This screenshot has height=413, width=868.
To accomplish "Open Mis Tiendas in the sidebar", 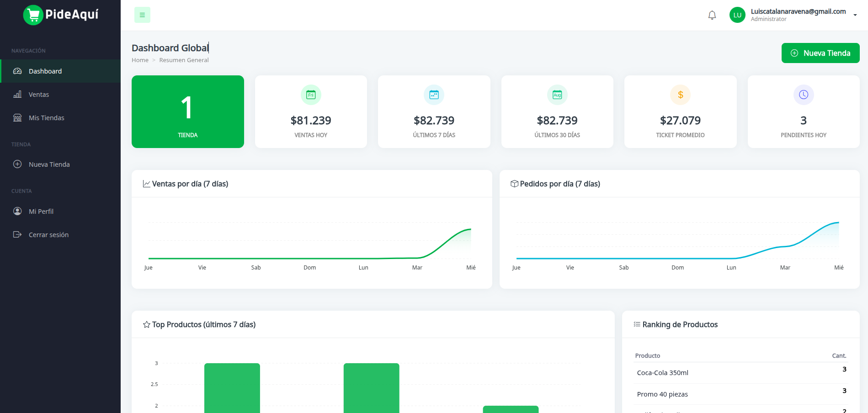I will tap(60, 118).
